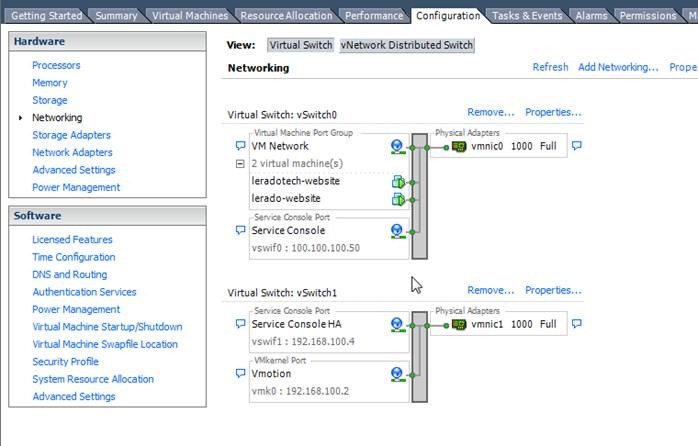Click the Service Console HA port globe icon
The width and height of the screenshot is (698, 446).
[x=397, y=324]
